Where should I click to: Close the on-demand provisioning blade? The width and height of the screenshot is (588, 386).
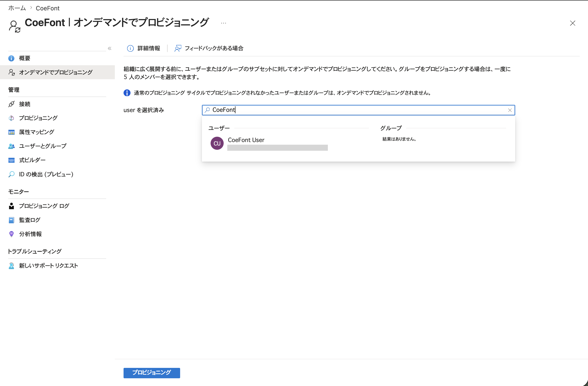(x=573, y=23)
